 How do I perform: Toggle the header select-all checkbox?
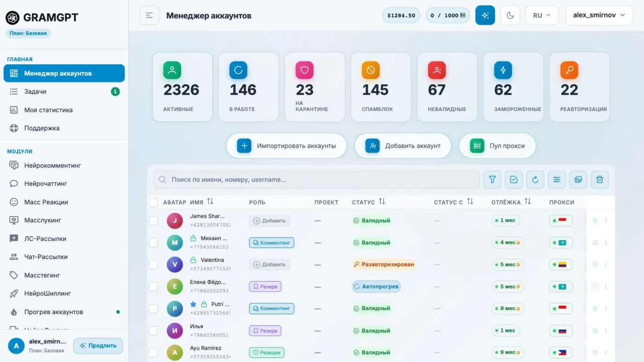[x=153, y=202]
